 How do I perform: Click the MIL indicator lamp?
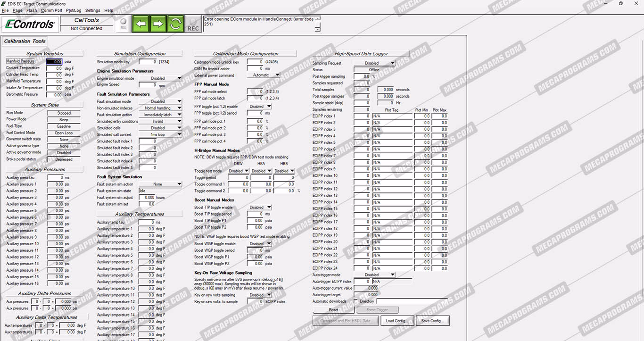point(124,24)
